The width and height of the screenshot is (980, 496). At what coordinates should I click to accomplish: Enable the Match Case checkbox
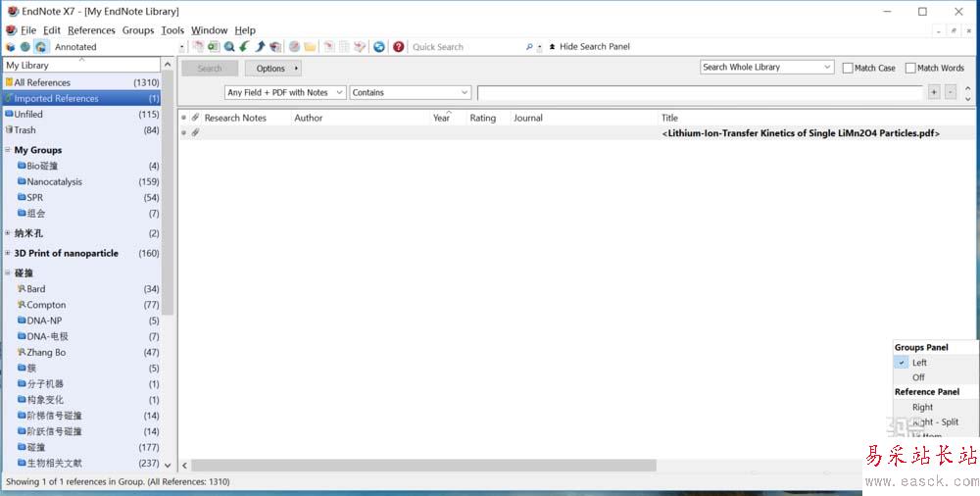pos(848,69)
